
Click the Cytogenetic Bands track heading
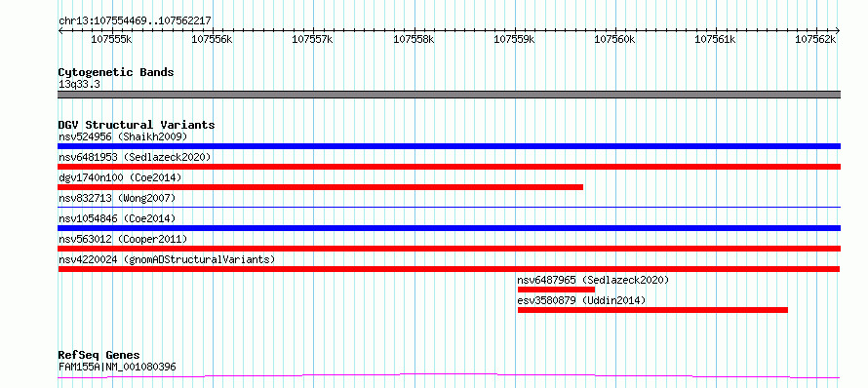[x=116, y=72]
